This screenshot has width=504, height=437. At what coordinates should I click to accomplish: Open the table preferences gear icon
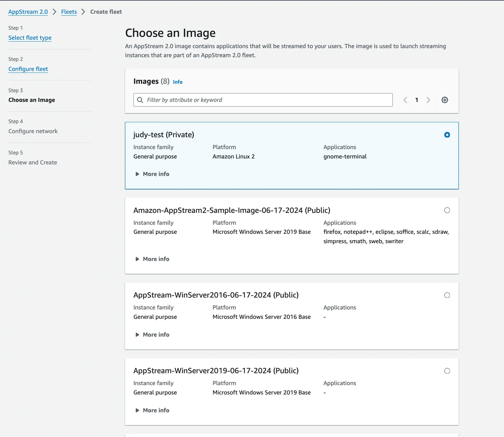click(445, 100)
